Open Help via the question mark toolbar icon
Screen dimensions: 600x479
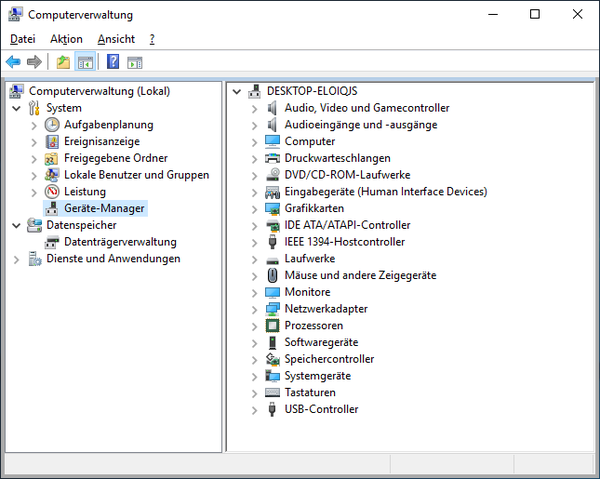tap(113, 62)
